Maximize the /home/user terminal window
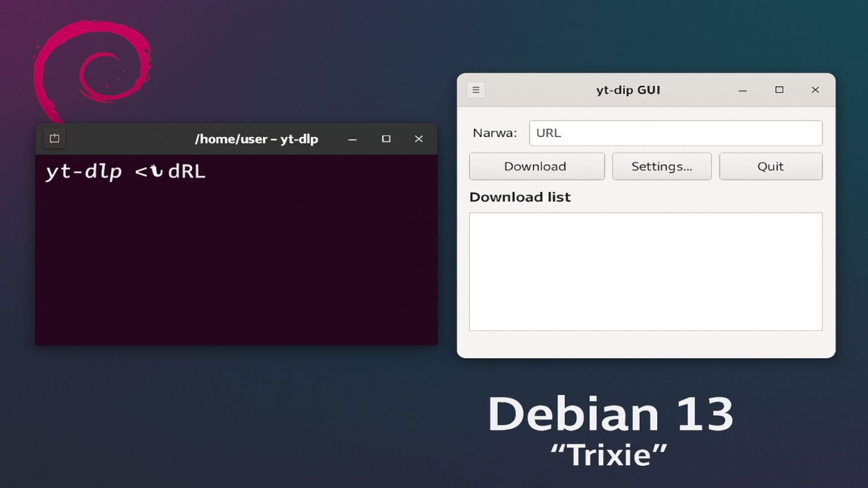Viewport: 868px width, 488px height. [x=386, y=139]
